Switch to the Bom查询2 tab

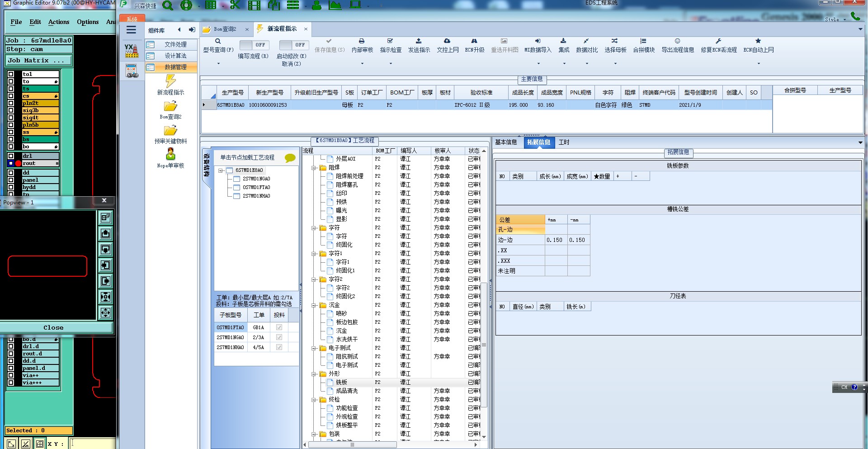225,29
